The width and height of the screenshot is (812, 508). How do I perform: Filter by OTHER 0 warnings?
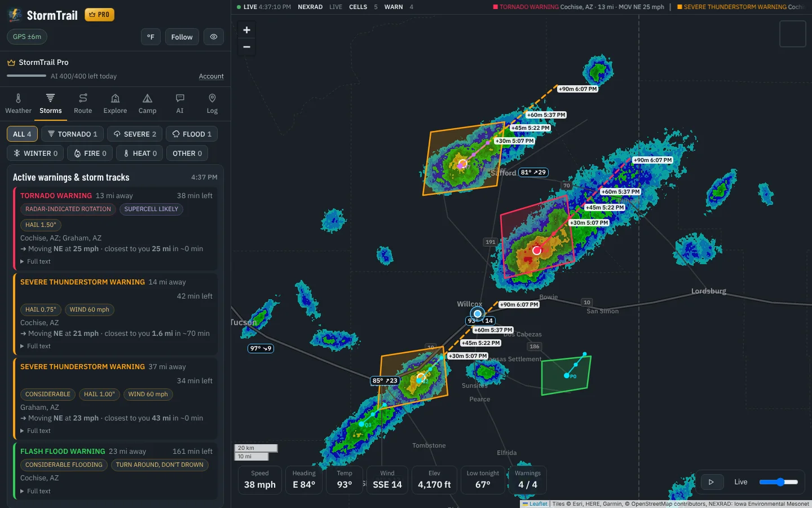[x=187, y=153]
